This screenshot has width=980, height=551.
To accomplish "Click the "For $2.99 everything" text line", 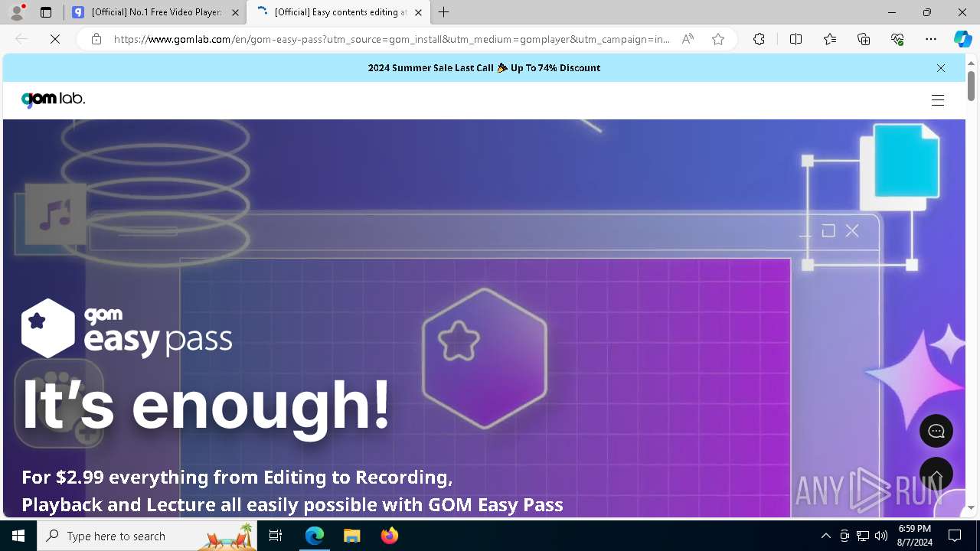I will (x=237, y=477).
